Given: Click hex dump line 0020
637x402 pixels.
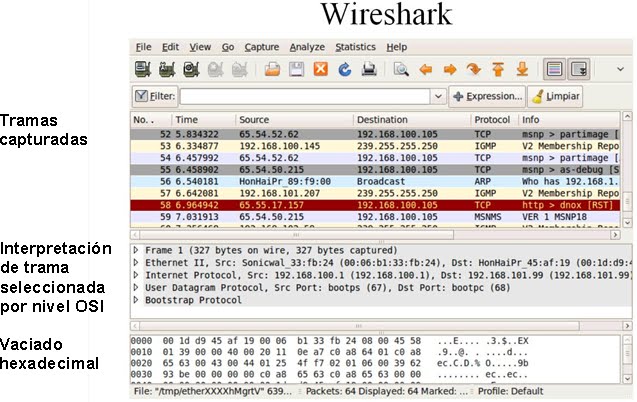Looking at the screenshot, I should (329, 363).
